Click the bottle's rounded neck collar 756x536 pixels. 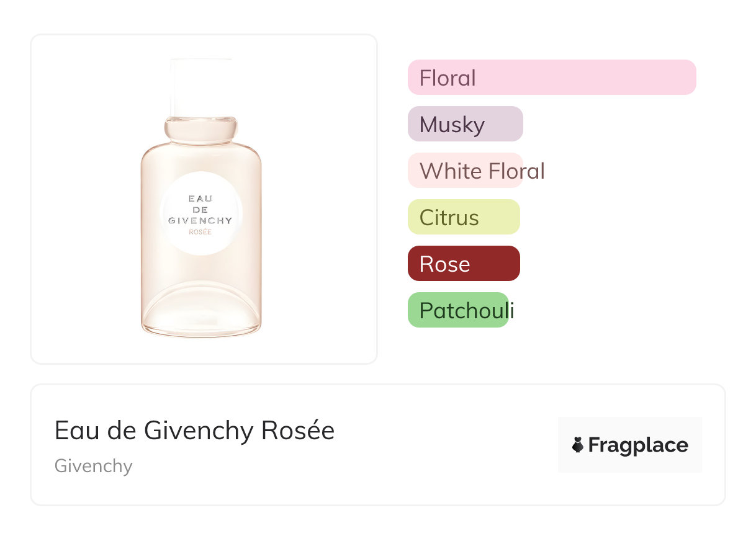tap(201, 129)
